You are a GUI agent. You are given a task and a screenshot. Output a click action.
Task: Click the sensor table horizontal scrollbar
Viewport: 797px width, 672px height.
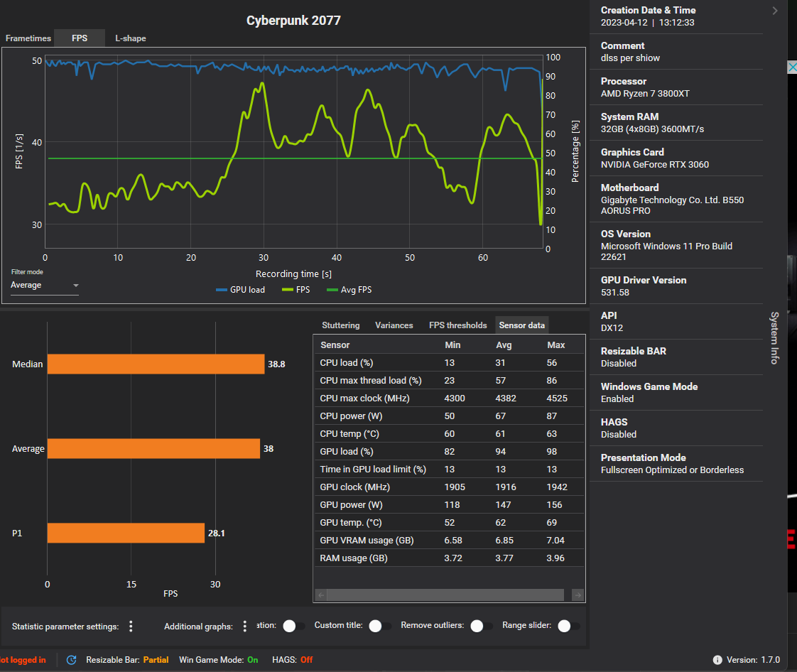coord(445,595)
